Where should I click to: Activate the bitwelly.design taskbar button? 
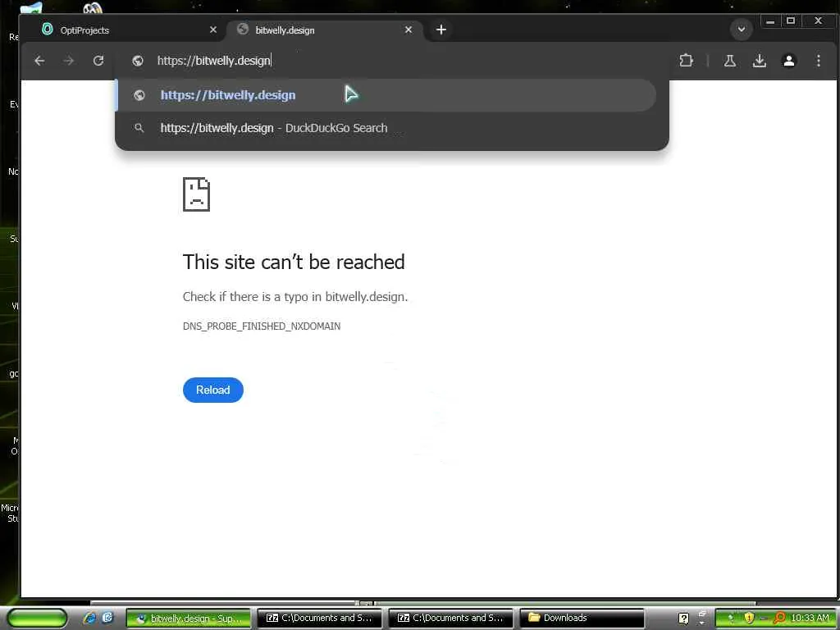[188, 619]
